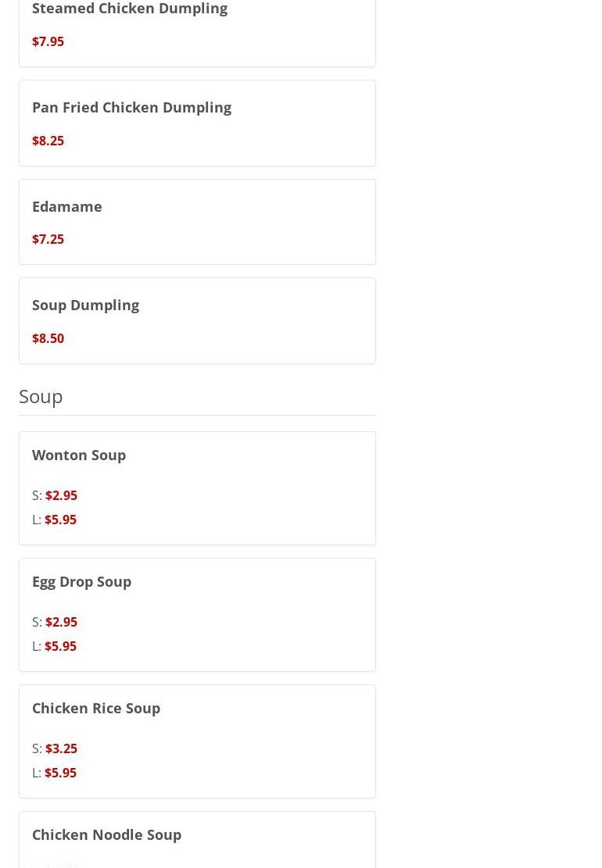Image resolution: width=602 pixels, height=868 pixels.
Task: Click the $7.95 price
Action: pyautogui.click(x=48, y=41)
